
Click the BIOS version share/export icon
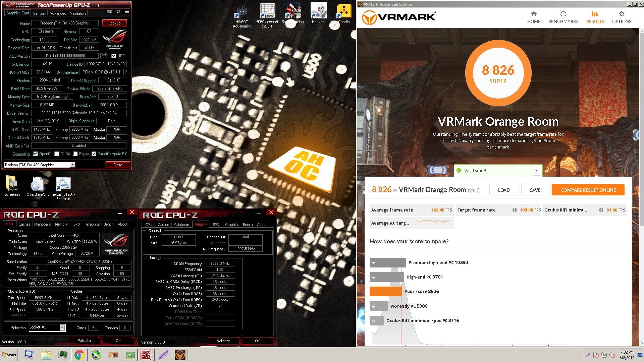(104, 56)
